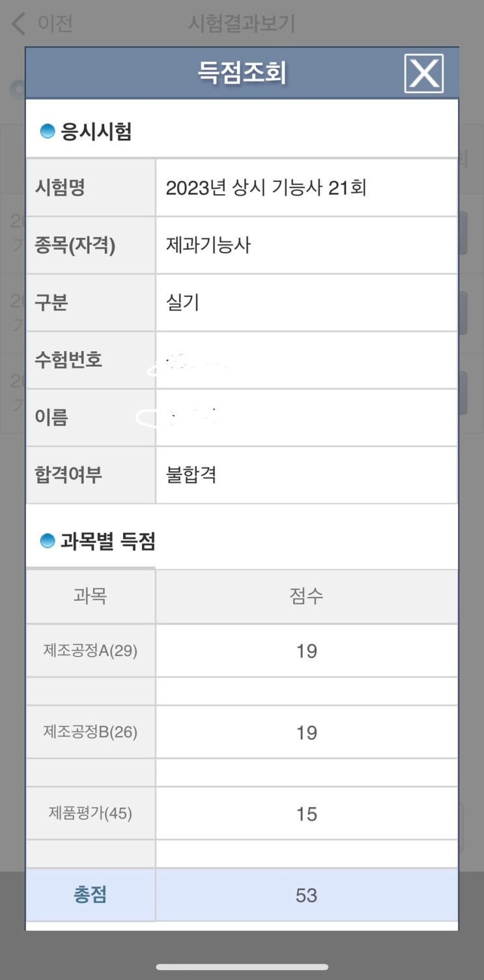Click the 제품평가(45) subject cell

pyautogui.click(x=91, y=813)
